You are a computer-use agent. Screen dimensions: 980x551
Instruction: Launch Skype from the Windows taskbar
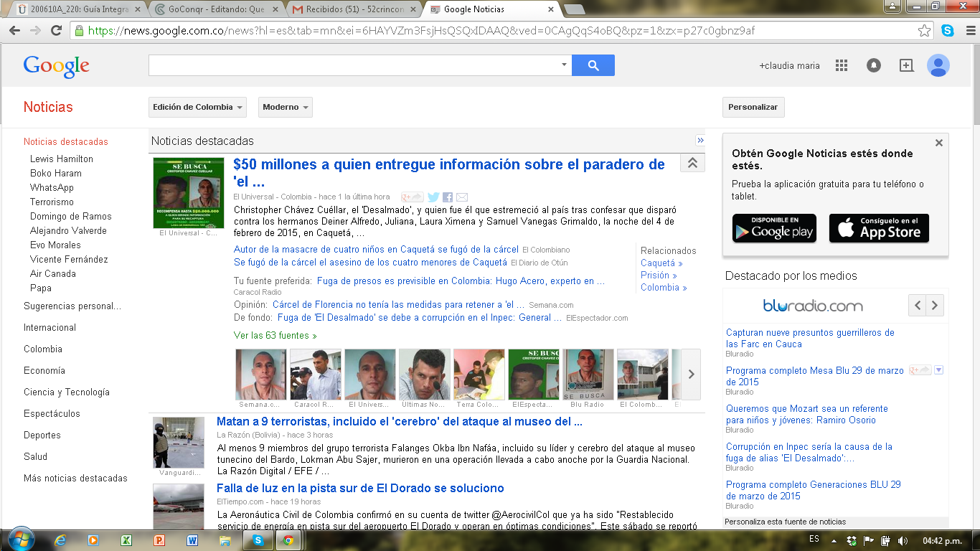tap(258, 540)
